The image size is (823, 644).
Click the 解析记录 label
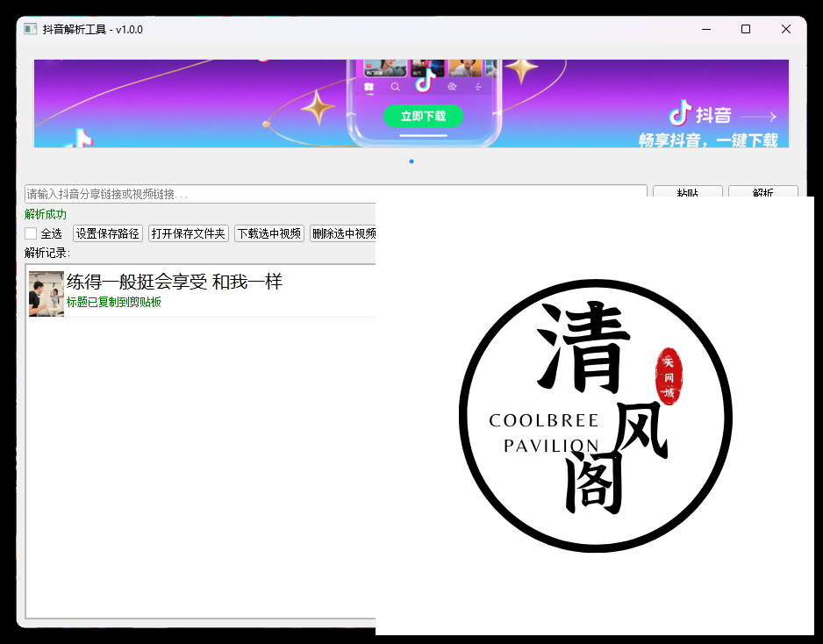pos(47,253)
